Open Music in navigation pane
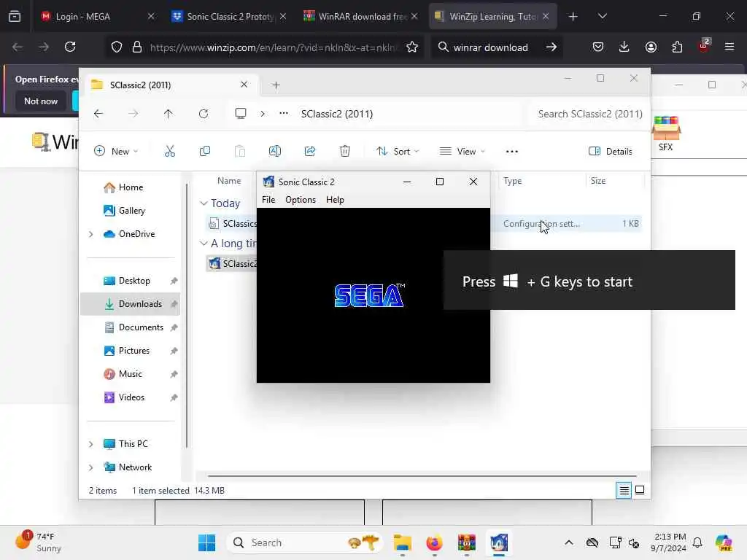The width and height of the screenshot is (747, 560). 130,374
